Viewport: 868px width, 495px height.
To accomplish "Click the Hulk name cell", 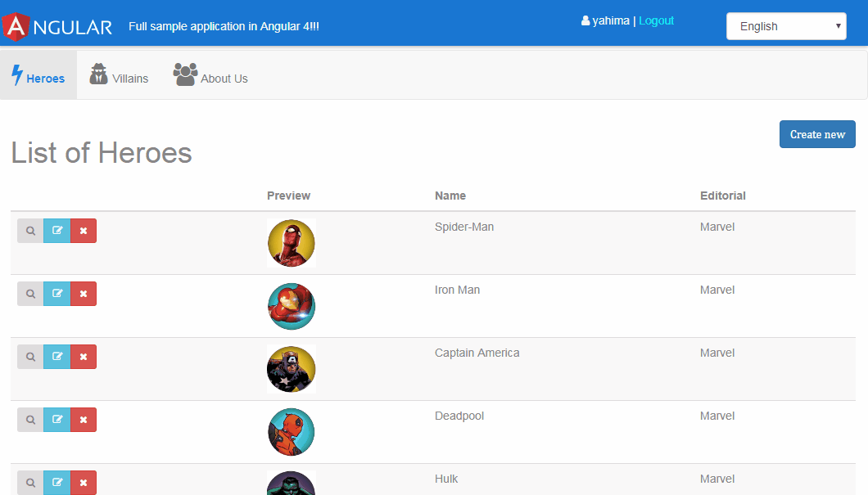I will coord(446,479).
